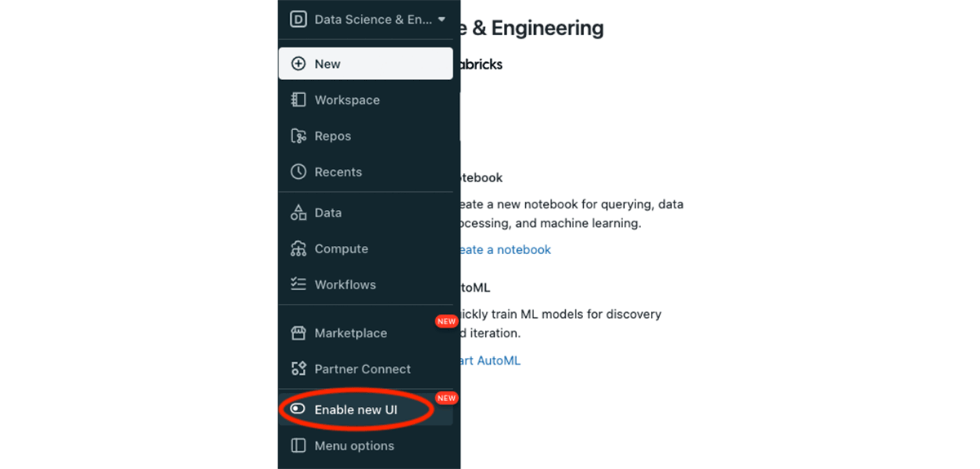Screen dimensions: 980x469
Task: Click the Marketplace storefront icon
Action: (x=299, y=333)
